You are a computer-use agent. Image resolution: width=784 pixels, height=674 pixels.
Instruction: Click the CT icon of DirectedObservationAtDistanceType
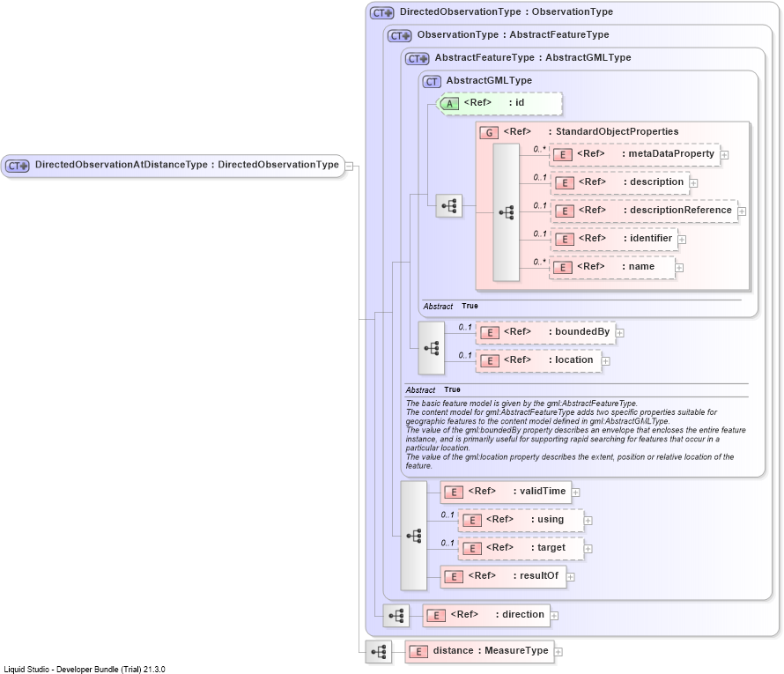pyautogui.click(x=18, y=166)
